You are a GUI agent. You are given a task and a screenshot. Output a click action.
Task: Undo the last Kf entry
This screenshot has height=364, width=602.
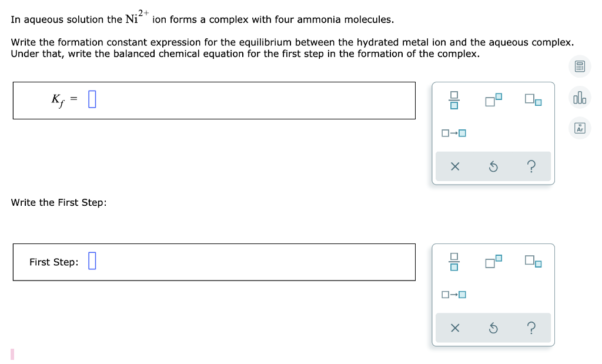point(493,166)
